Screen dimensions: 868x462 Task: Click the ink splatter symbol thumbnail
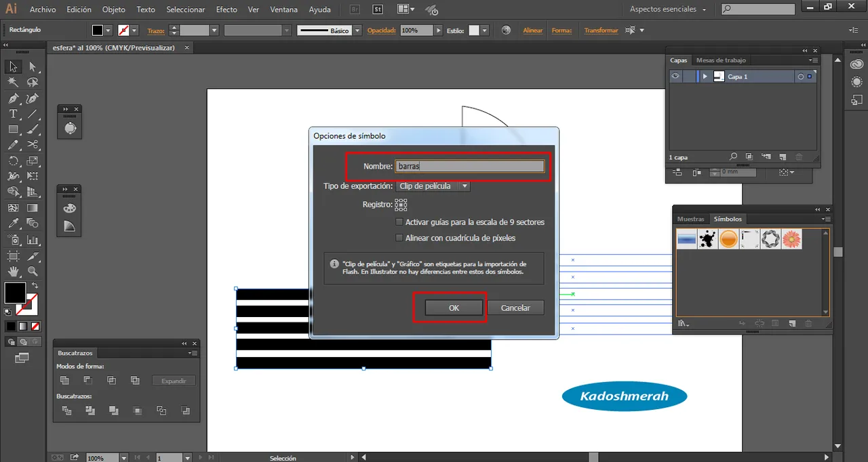pos(708,238)
